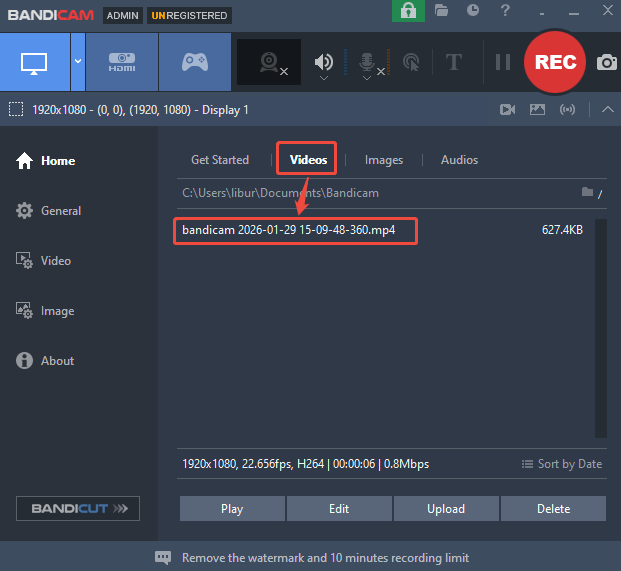
Task: Open output folder icon in title bar
Action: click(441, 10)
